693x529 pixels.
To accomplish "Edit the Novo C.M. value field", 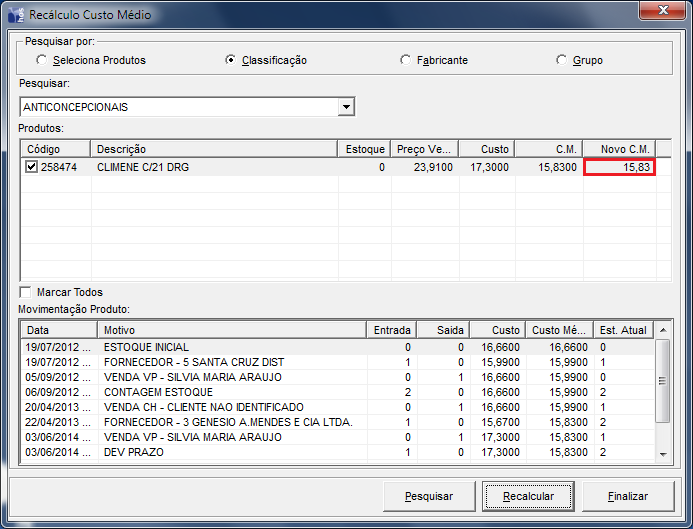I will 619,167.
